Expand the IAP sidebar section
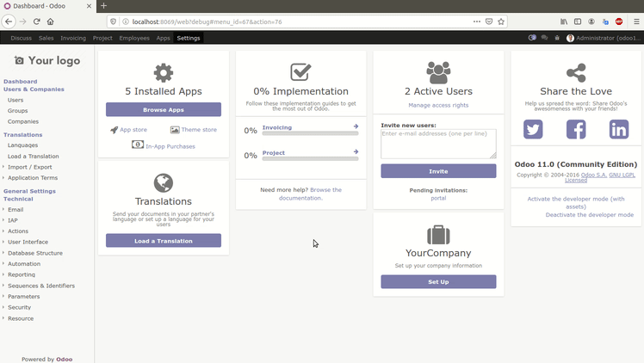The height and width of the screenshot is (363, 644). coord(13,220)
